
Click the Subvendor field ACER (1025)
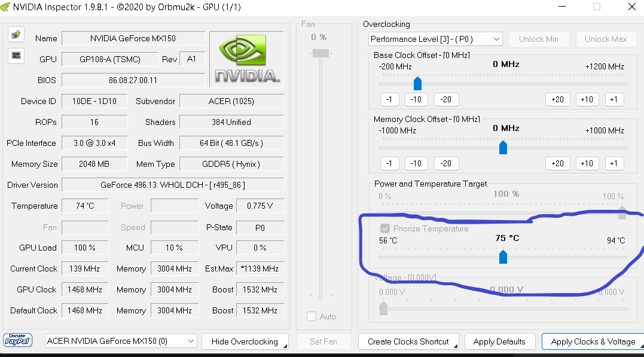[231, 101]
